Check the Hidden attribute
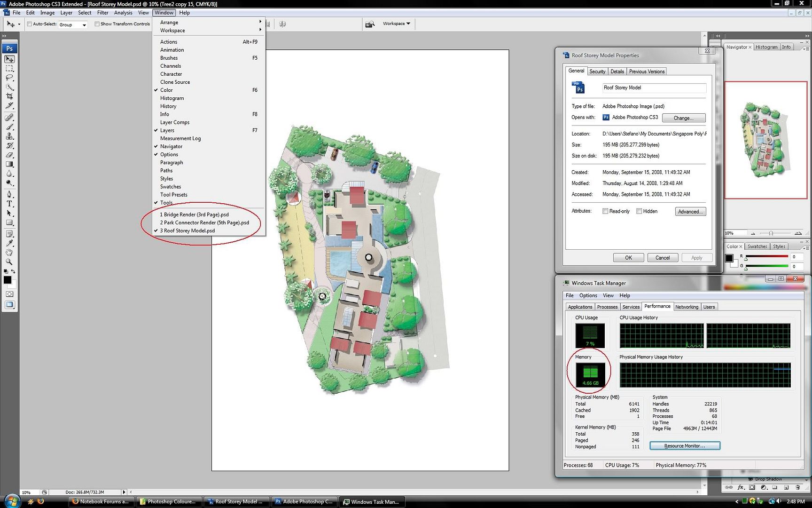 coord(639,211)
